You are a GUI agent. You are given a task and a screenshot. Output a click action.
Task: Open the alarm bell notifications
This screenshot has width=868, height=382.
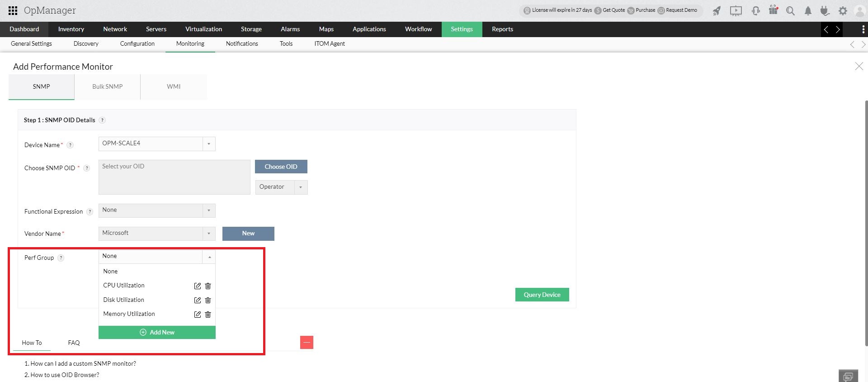[x=808, y=11]
